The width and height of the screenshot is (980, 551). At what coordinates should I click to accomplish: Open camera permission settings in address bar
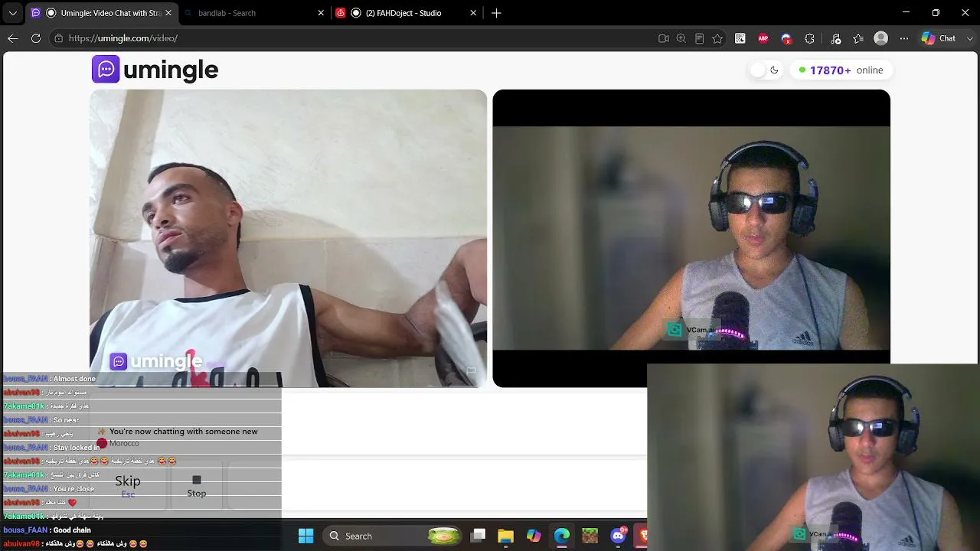pyautogui.click(x=664, y=38)
